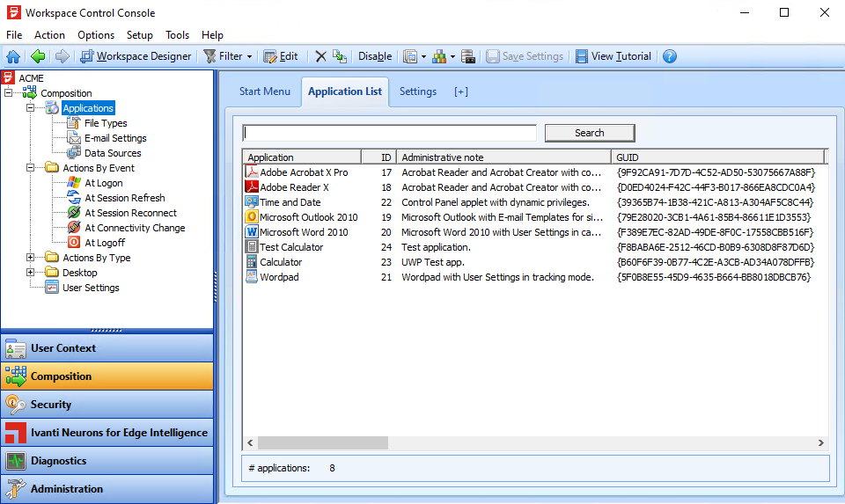Open the Options menu
Image resolution: width=845 pixels, height=504 pixels.
(96, 35)
